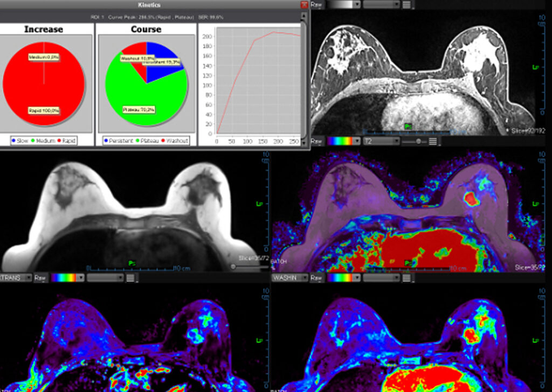Open the T2 sequence dropdown
Viewport: 552px width, 392px height.
381,141
